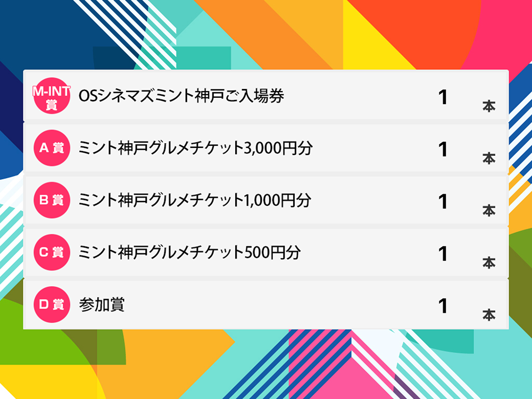Click the 参加賞 prize label
Viewport: 532px width, 399px height.
[102, 305]
